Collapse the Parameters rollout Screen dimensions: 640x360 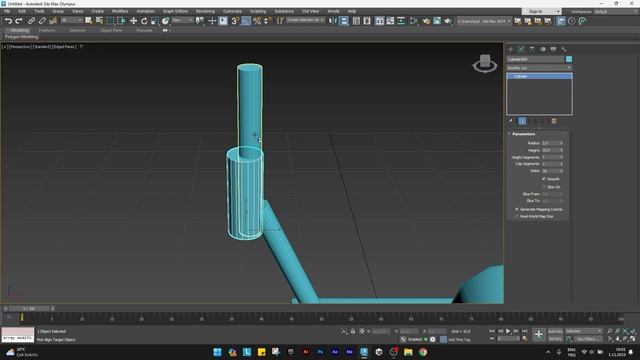(x=524, y=134)
